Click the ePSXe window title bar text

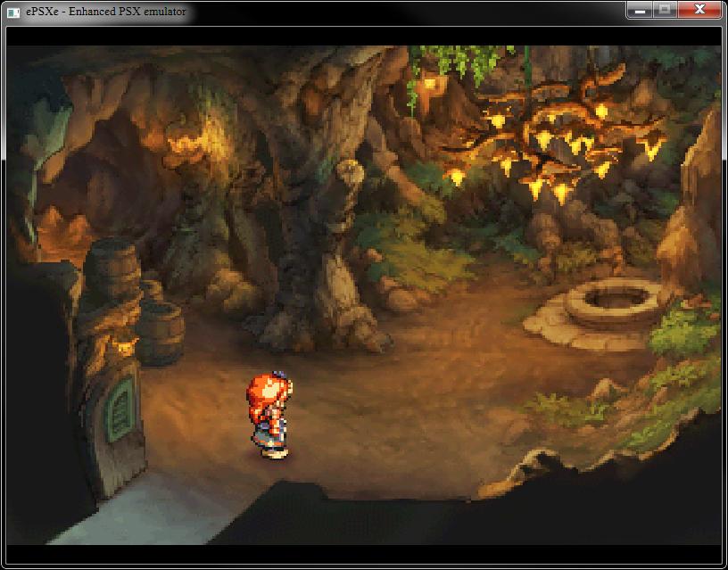point(107,9)
